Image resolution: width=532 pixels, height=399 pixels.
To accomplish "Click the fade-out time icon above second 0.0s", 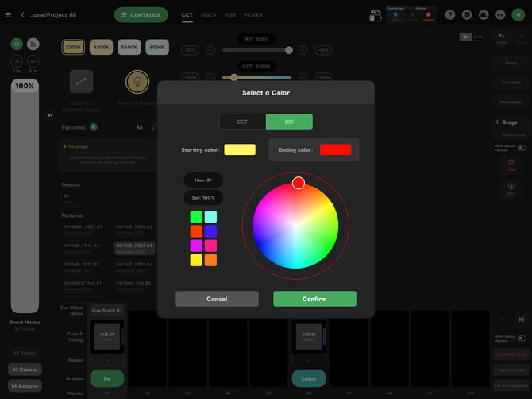I will point(33,61).
